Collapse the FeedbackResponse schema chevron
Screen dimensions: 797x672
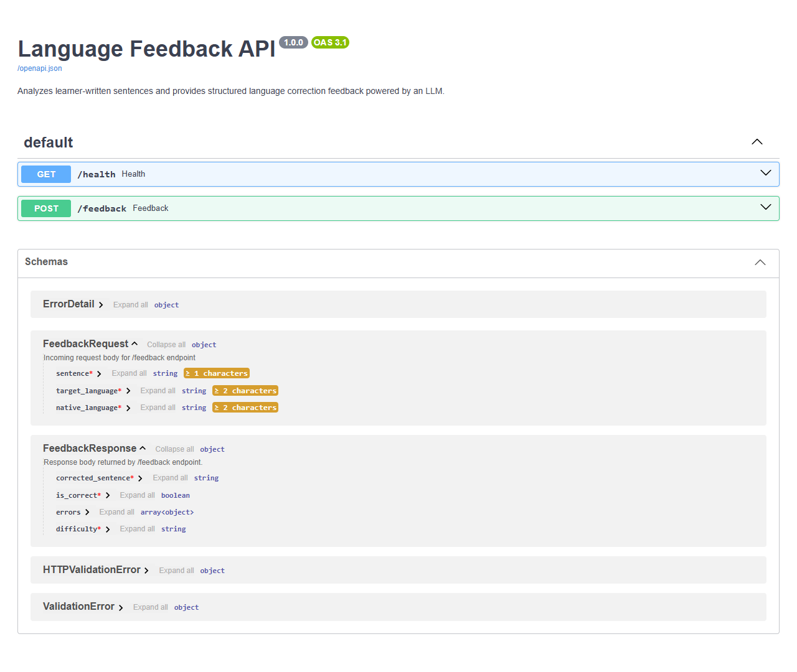[x=143, y=448]
